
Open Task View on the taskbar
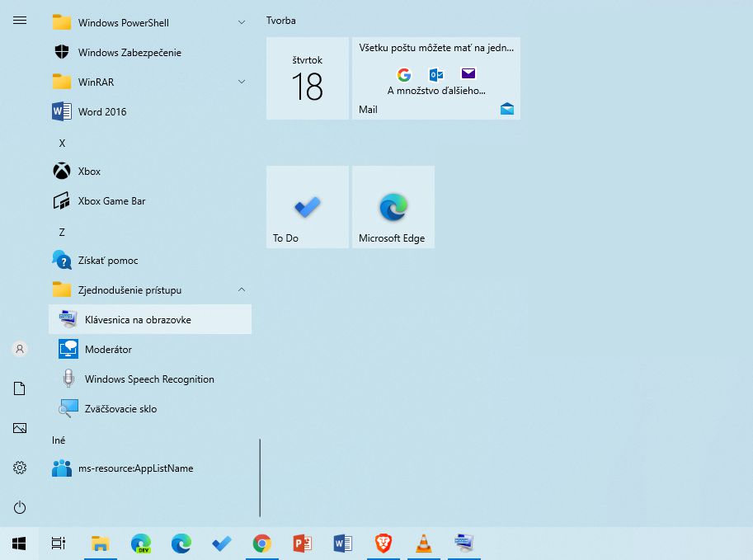[59, 544]
